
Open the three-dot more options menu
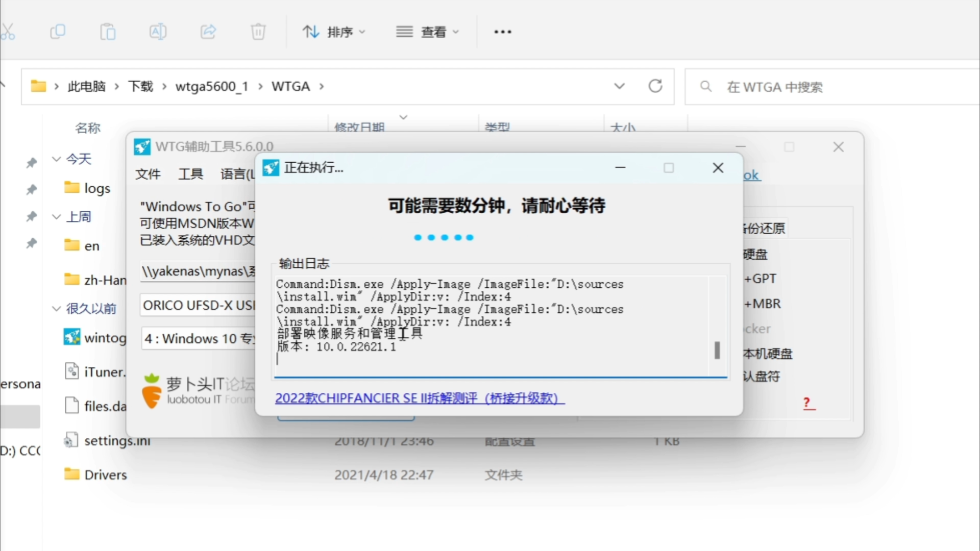(503, 32)
